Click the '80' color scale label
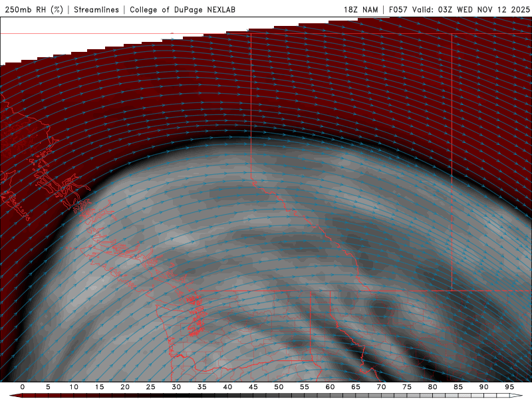532x399 pixels. point(432,387)
